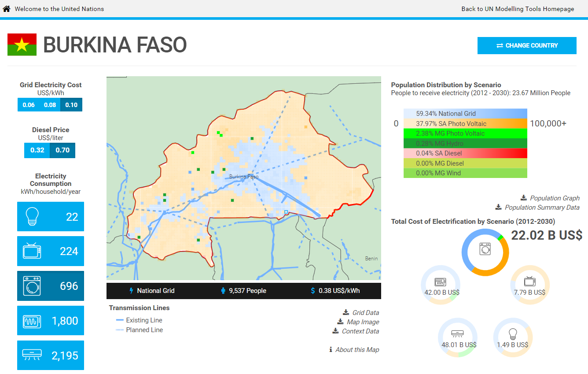The height and width of the screenshot is (374, 588).
Task: Download the Population Summary Data
Action: point(541,207)
